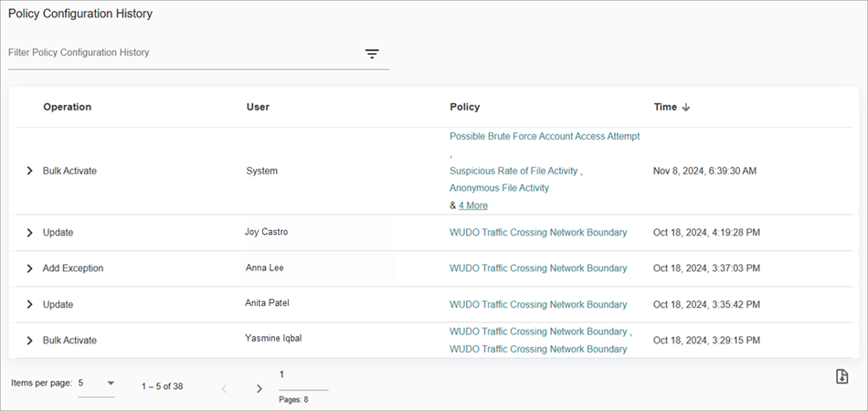This screenshot has height=411, width=868.
Task: Download the policy history export file
Action: point(842,377)
